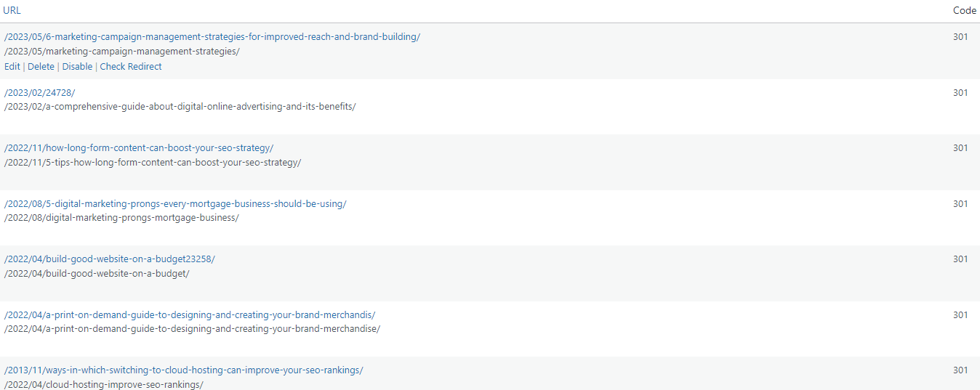The width and height of the screenshot is (980, 390).
Task: Click the 301 code in the marketing-campaign row
Action: (960, 37)
